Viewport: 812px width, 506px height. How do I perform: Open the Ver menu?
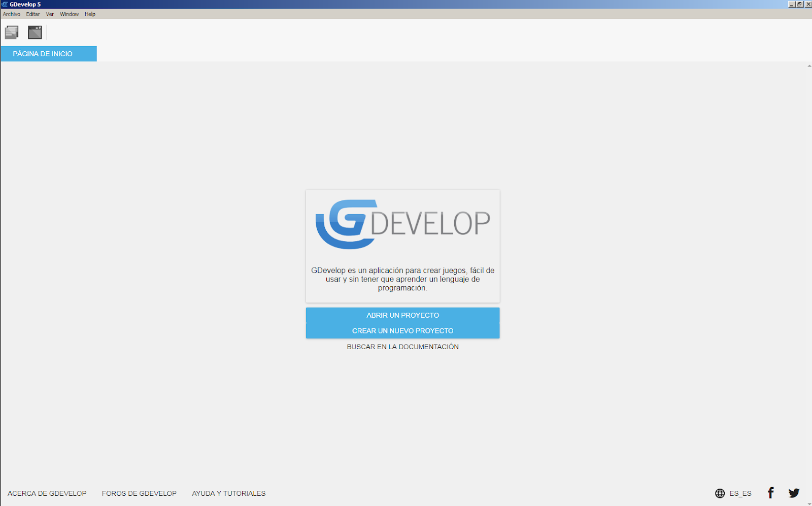click(49, 14)
